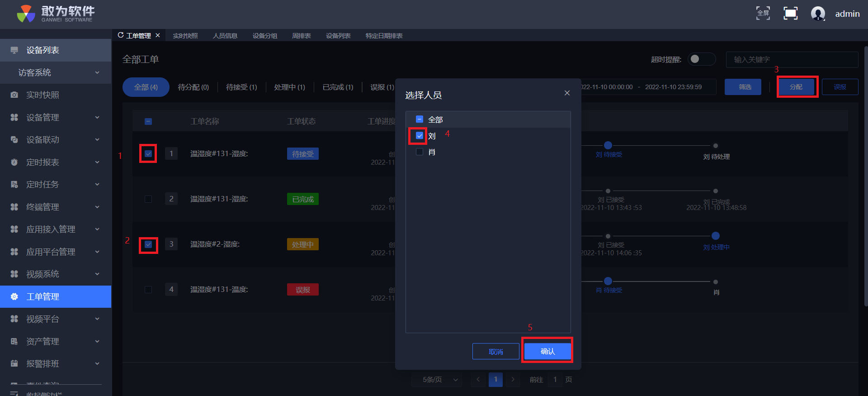Click the 视频系统 sidebar icon
The image size is (868, 396).
(x=14, y=274)
